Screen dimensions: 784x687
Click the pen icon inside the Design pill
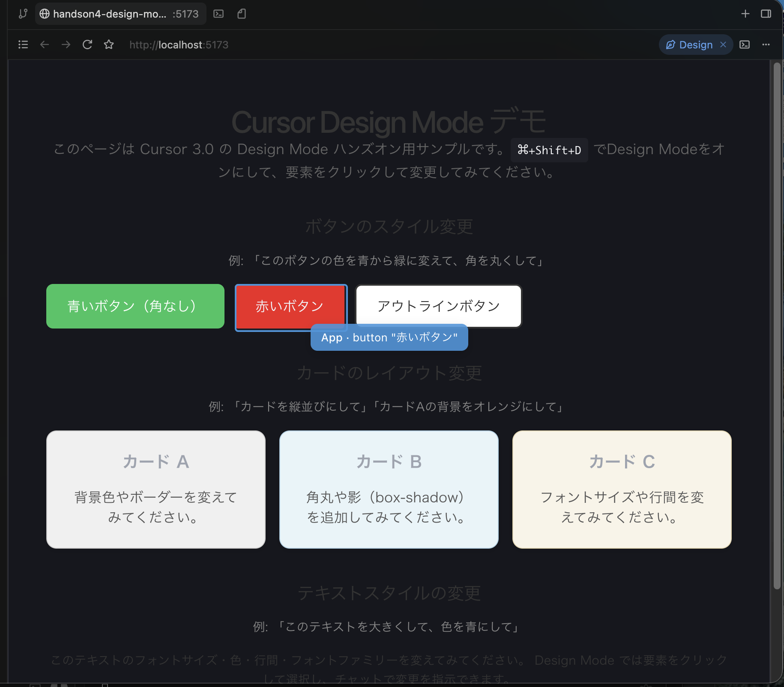(x=670, y=45)
